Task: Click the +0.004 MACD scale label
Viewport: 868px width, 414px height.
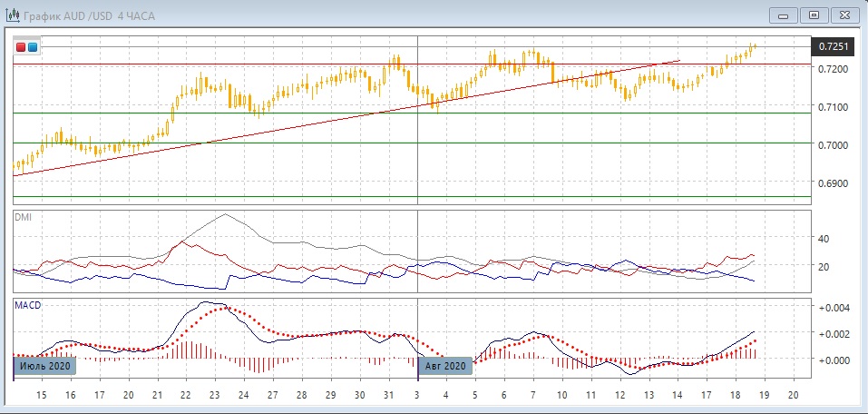Action: pos(834,308)
